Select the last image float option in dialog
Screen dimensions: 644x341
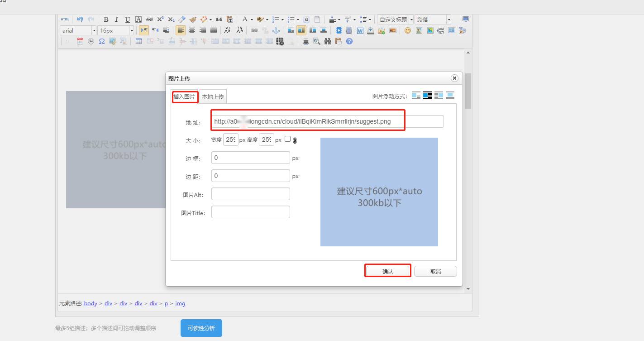click(450, 96)
